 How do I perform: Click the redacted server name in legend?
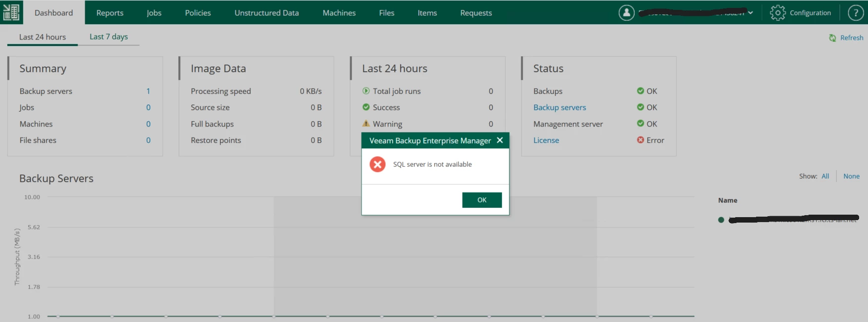pos(793,219)
